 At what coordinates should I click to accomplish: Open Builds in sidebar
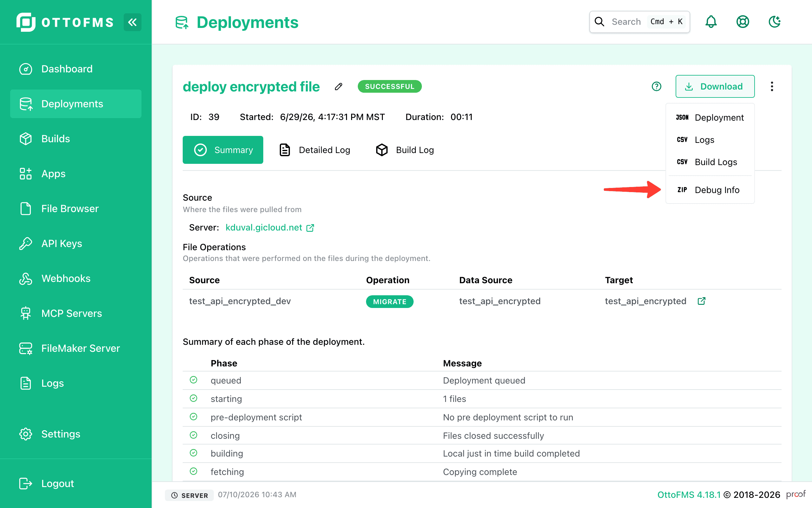pyautogui.click(x=76, y=139)
